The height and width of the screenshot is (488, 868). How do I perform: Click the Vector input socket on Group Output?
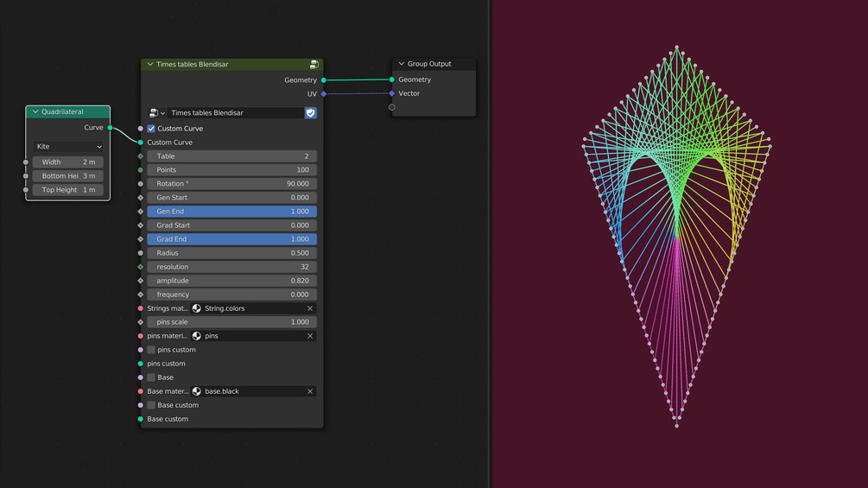pyautogui.click(x=392, y=93)
